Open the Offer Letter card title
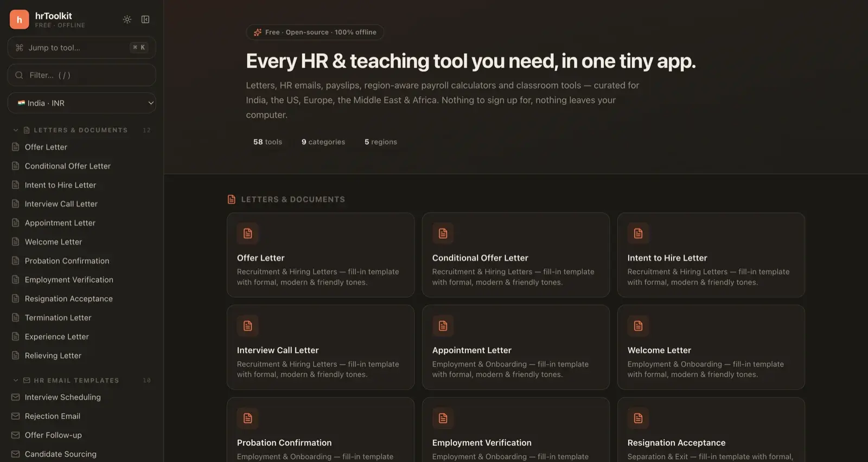 [261, 258]
